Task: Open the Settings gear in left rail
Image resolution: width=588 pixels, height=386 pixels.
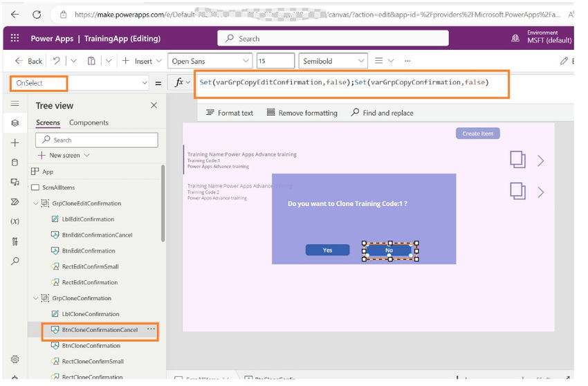Action: click(x=15, y=359)
